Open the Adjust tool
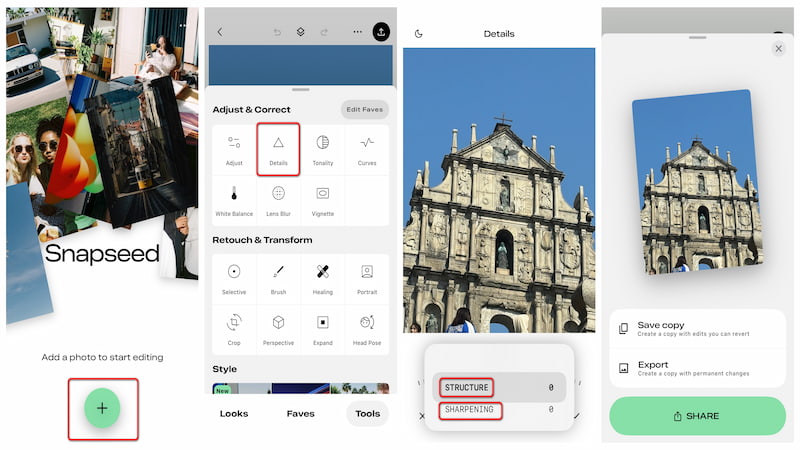Viewport: 800px width, 450px height. (x=234, y=150)
